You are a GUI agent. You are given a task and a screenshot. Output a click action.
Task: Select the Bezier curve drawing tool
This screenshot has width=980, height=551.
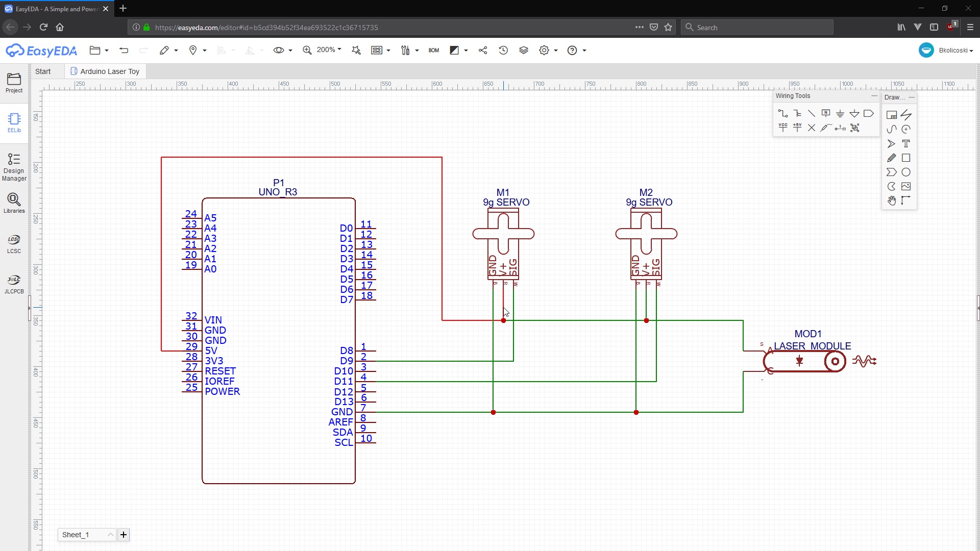click(x=892, y=129)
